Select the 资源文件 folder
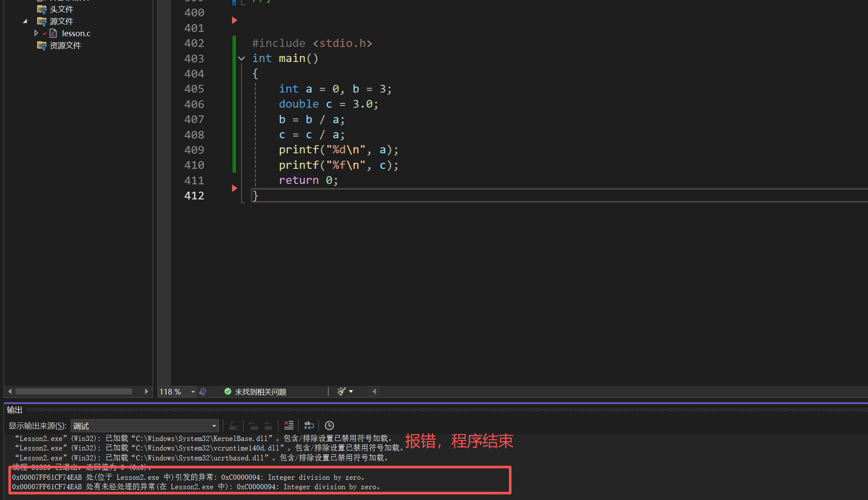 pyautogui.click(x=65, y=45)
